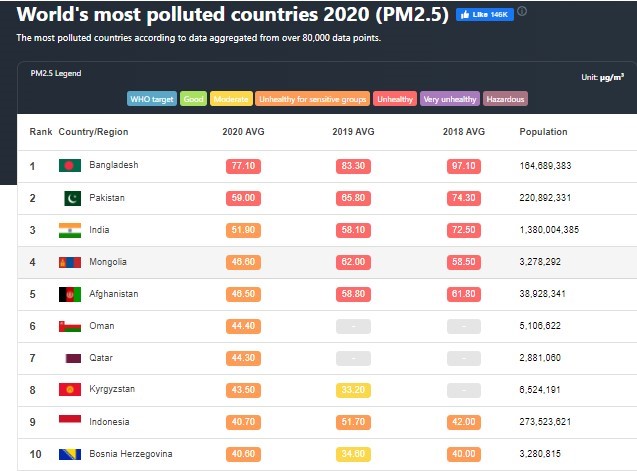This screenshot has height=471, width=637.
Task: Select the purple Very unhealthy legend badge
Action: [x=450, y=99]
